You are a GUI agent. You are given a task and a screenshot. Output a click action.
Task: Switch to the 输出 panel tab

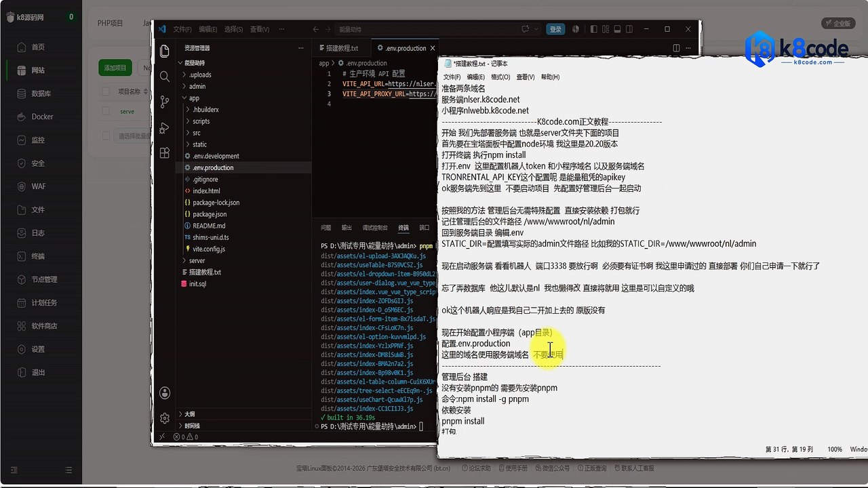point(347,228)
